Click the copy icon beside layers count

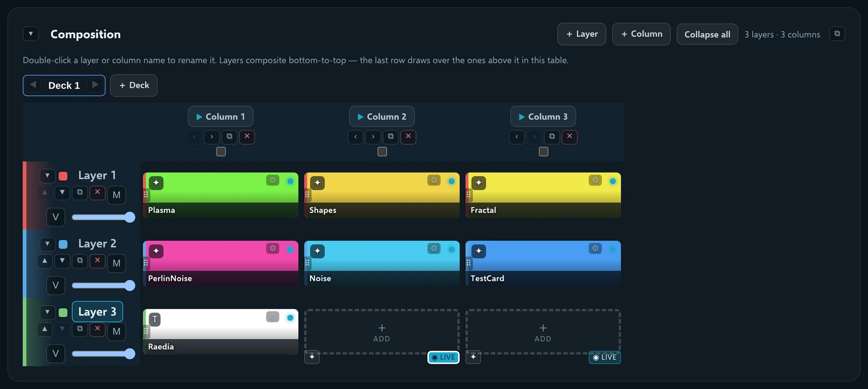coord(837,34)
